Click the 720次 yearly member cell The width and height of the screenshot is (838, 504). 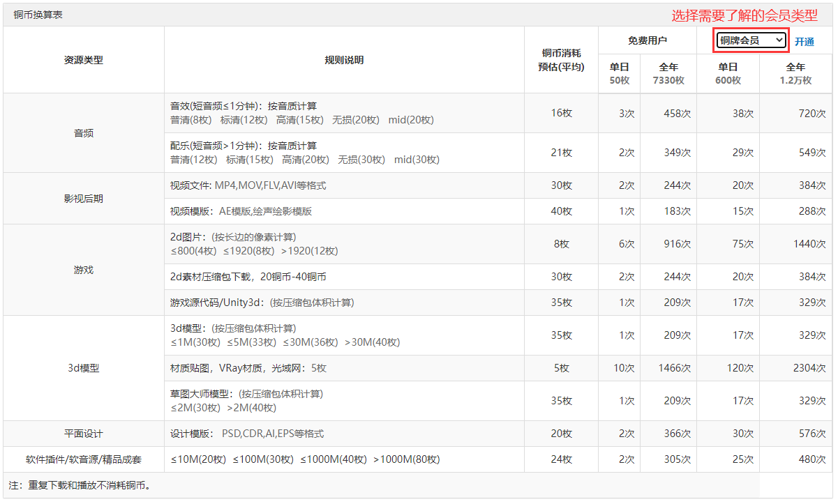(x=796, y=113)
